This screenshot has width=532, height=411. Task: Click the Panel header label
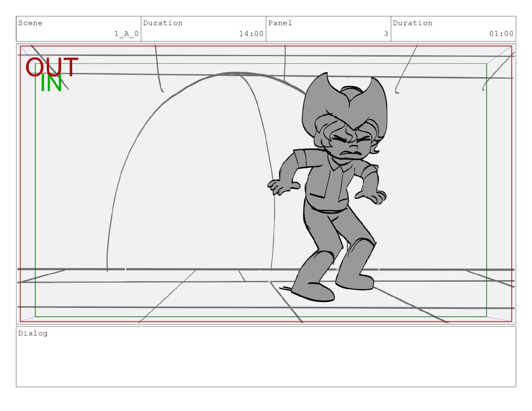(x=280, y=23)
